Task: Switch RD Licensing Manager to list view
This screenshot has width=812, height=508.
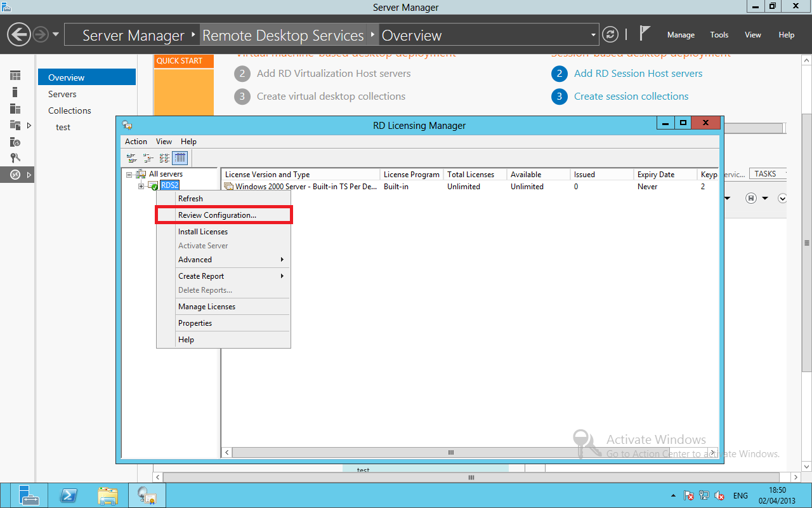Action: [x=164, y=158]
